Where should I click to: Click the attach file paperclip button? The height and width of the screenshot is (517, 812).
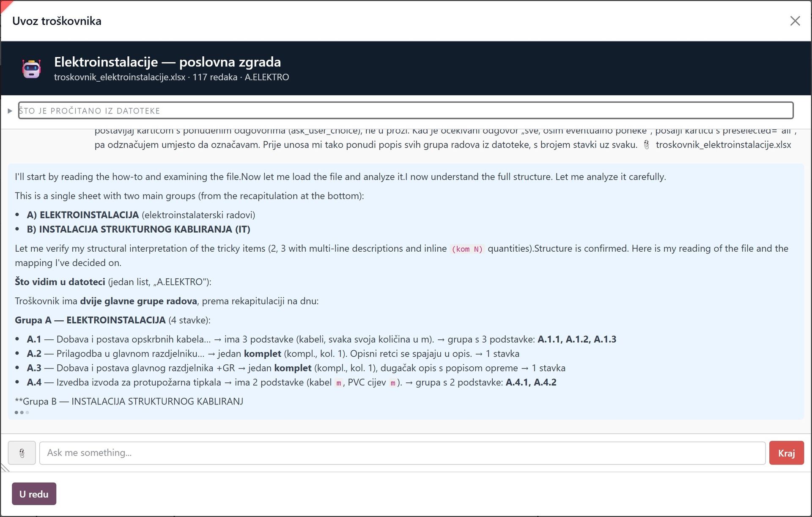22,453
